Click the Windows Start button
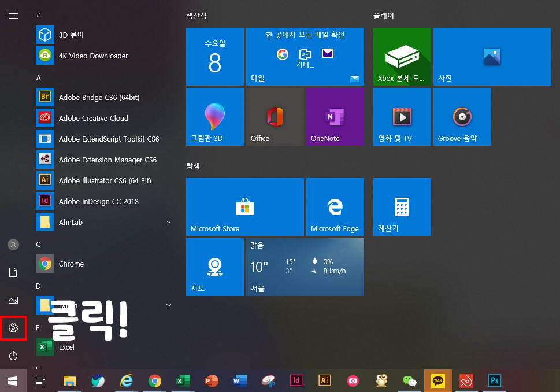This screenshot has height=392, width=560. (13, 381)
